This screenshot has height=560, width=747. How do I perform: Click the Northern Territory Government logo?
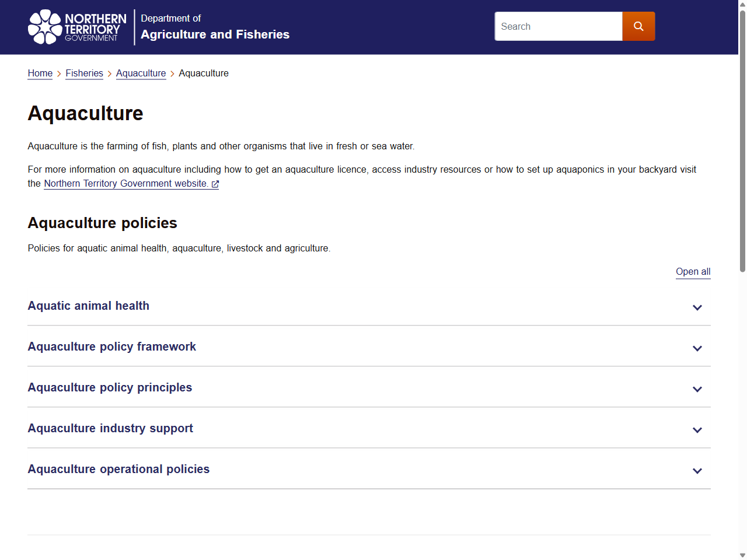[x=76, y=27]
